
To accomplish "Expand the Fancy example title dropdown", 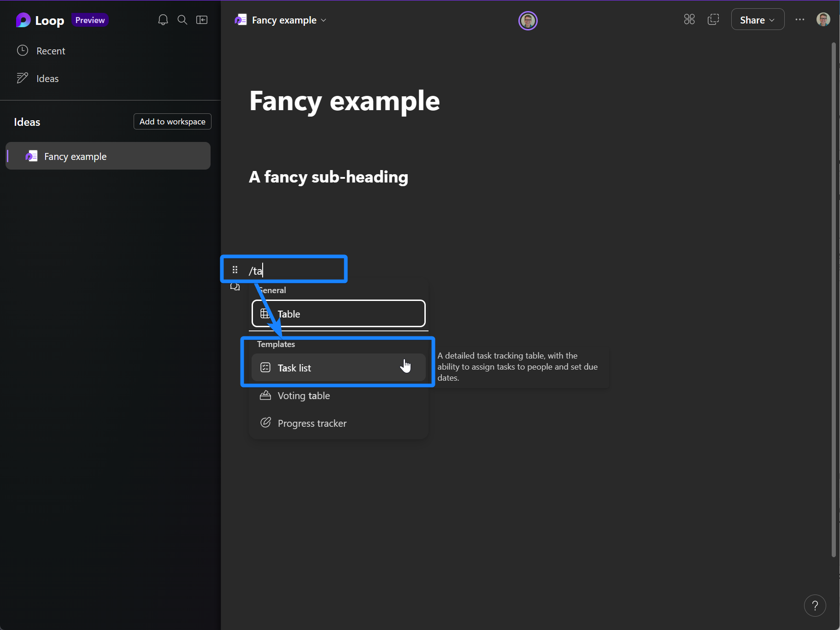I will 324,20.
